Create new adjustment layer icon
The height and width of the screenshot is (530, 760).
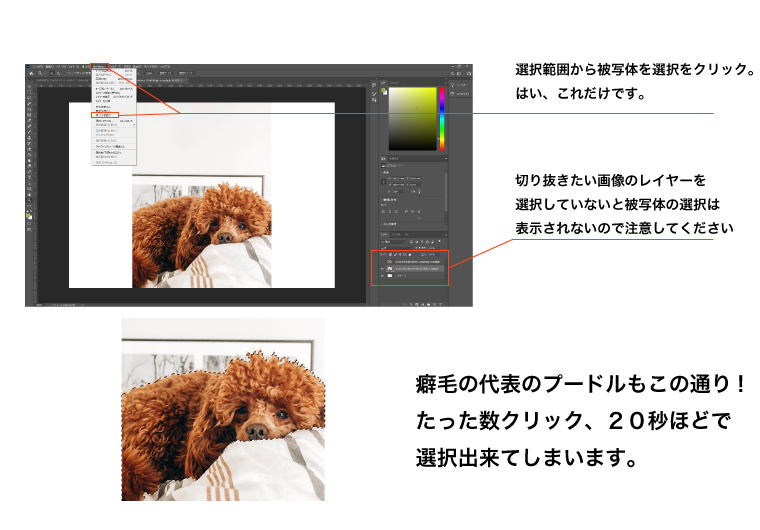click(x=422, y=305)
